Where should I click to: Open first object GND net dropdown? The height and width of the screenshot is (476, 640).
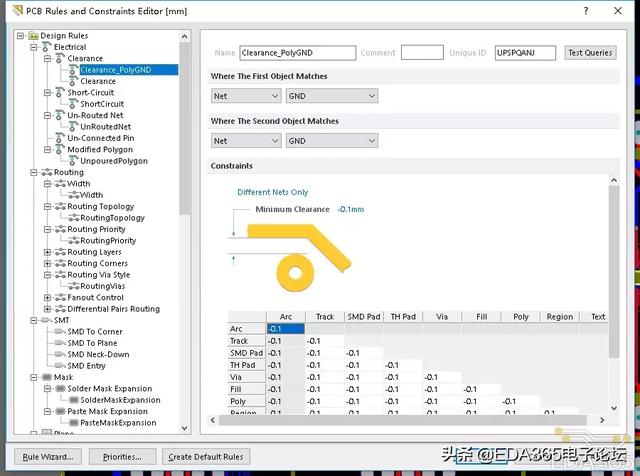332,96
